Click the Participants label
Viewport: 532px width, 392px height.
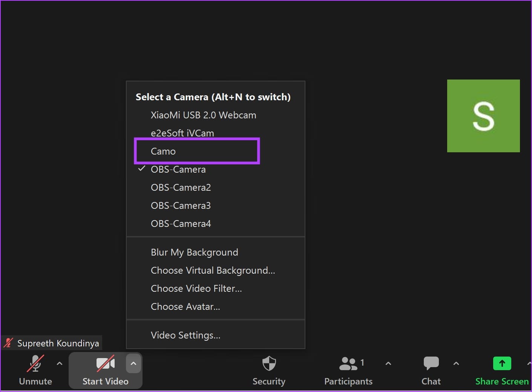pos(348,381)
